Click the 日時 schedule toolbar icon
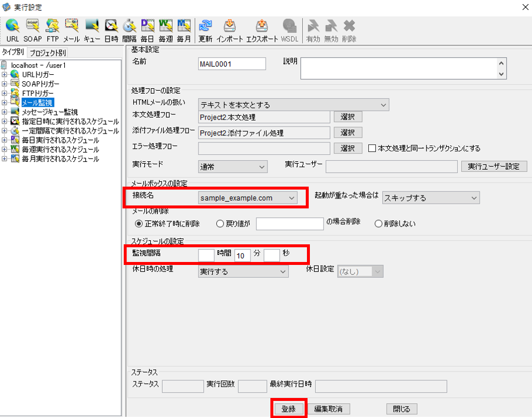The image size is (532, 418). coord(111,31)
